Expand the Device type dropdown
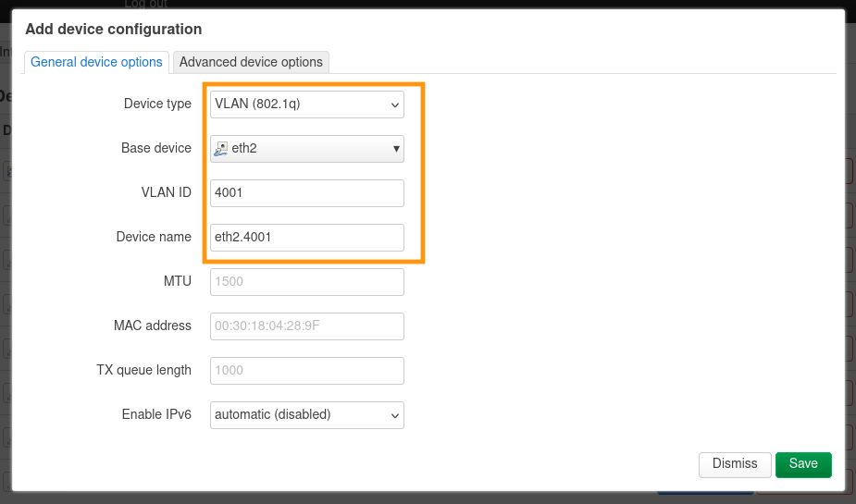Viewport: 856px width, 504px height. [306, 104]
